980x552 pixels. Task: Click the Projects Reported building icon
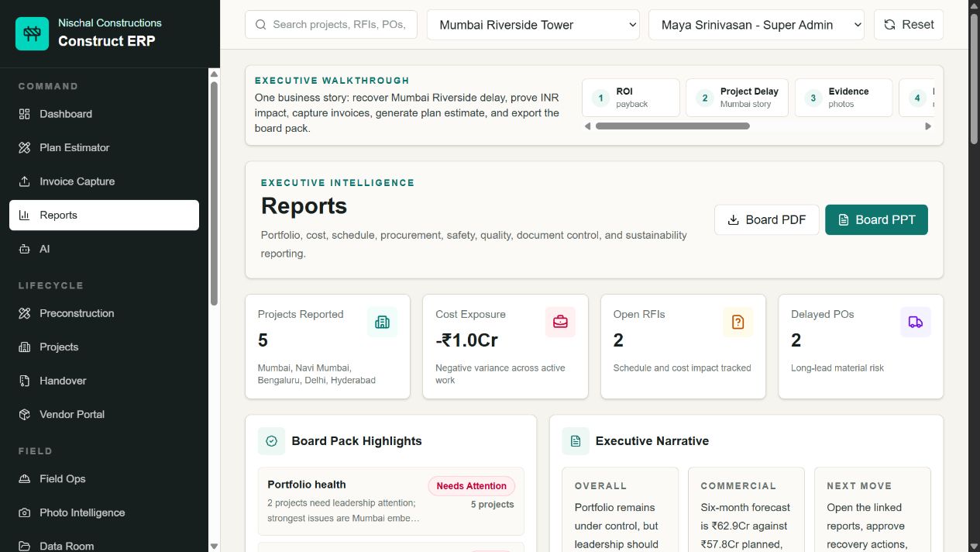[x=382, y=322]
